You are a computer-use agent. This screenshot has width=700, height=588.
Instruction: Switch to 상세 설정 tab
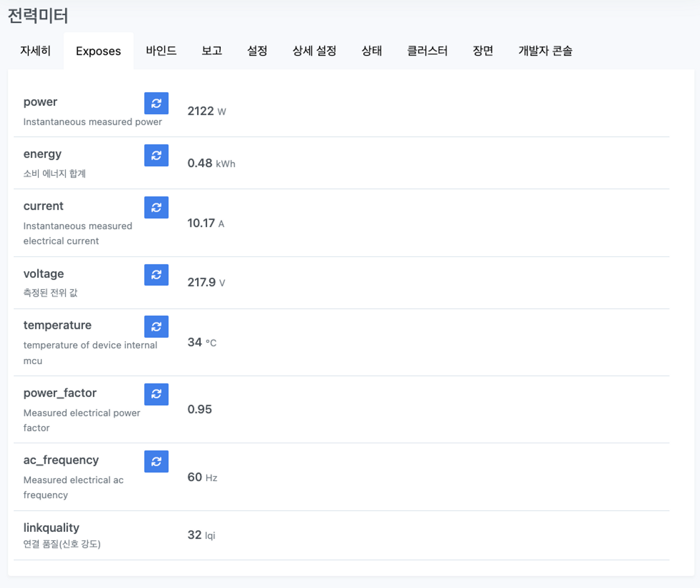[314, 51]
